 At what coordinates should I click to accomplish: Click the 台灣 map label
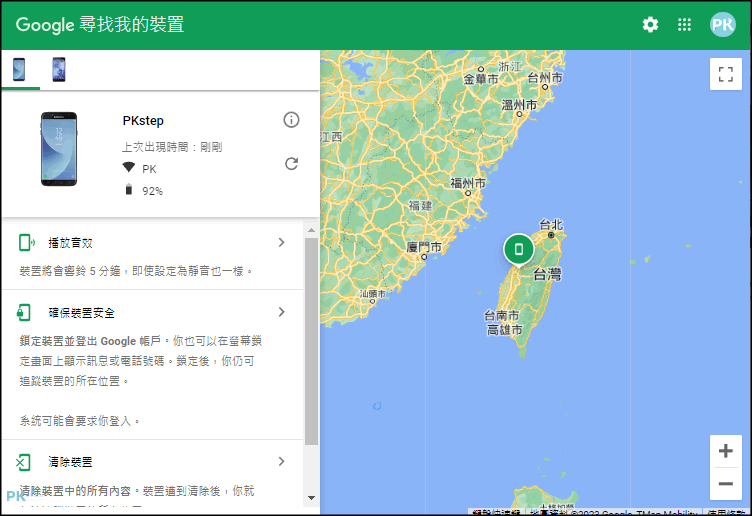[547, 274]
